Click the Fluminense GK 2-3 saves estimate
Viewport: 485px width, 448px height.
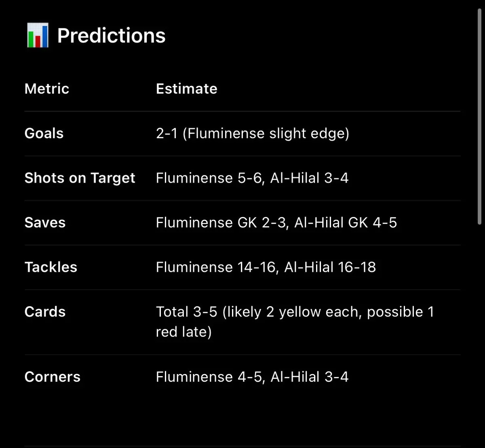222,223
